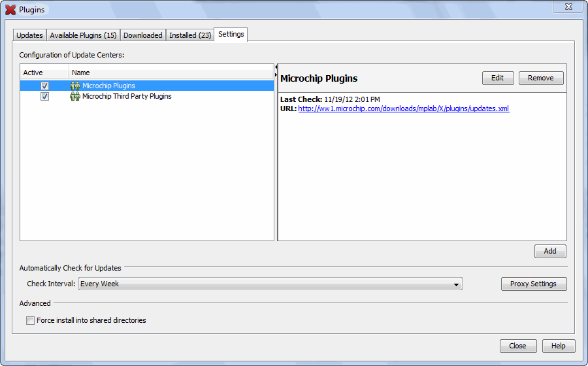Image resolution: width=588 pixels, height=366 pixels.
Task: Go to the Downloaded tab
Action: pyautogui.click(x=143, y=35)
